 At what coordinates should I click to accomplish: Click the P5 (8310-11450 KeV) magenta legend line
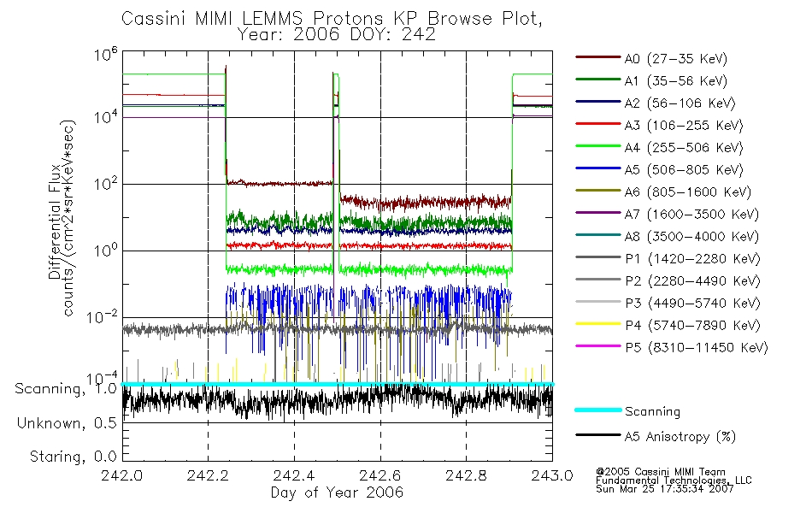click(598, 345)
